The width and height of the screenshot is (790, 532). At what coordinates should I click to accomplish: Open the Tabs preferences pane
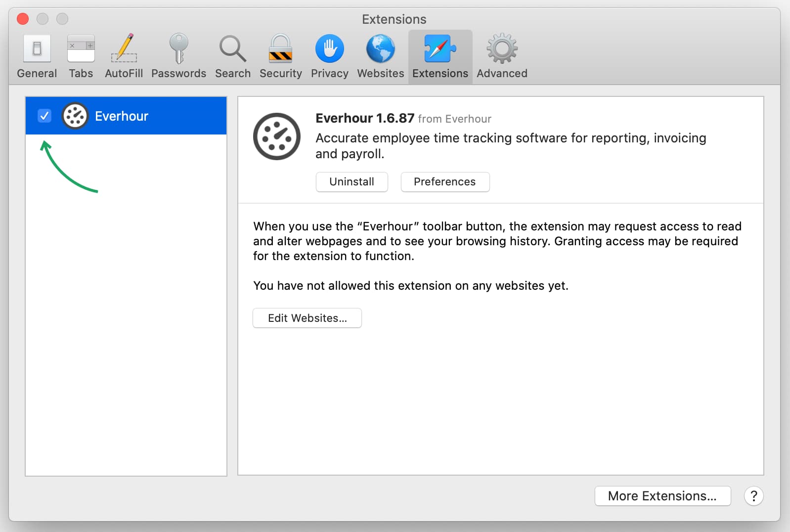coord(81,56)
